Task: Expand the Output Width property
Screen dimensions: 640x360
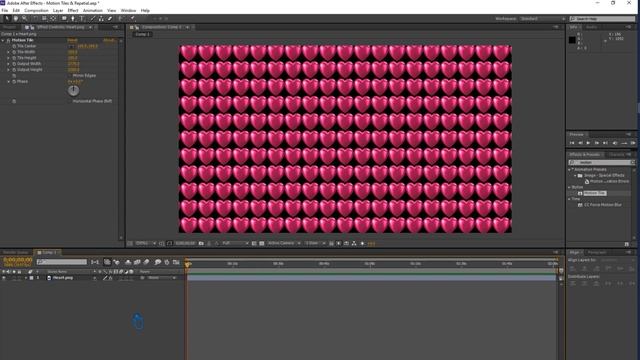Action: pyautogui.click(x=9, y=64)
